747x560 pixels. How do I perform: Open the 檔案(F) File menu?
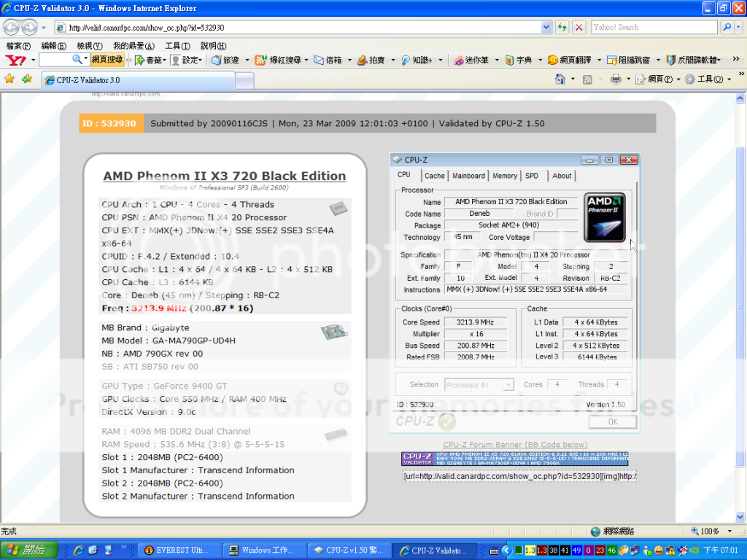point(18,46)
